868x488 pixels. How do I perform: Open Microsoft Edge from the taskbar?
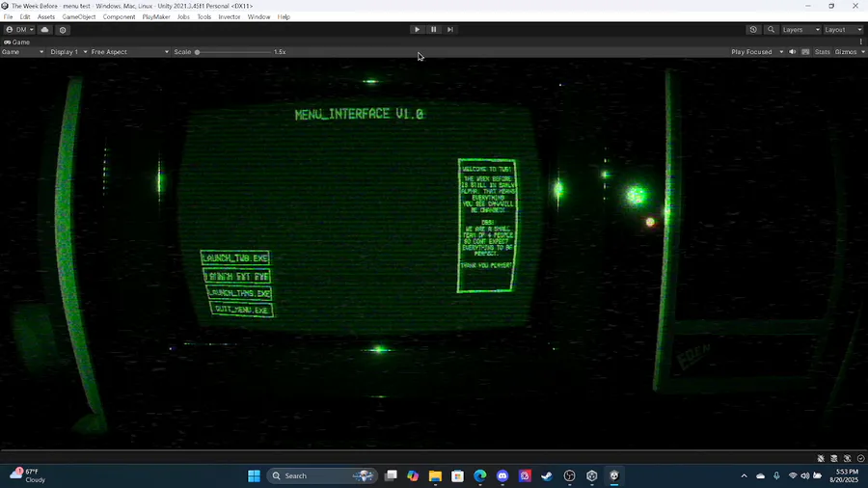click(480, 475)
